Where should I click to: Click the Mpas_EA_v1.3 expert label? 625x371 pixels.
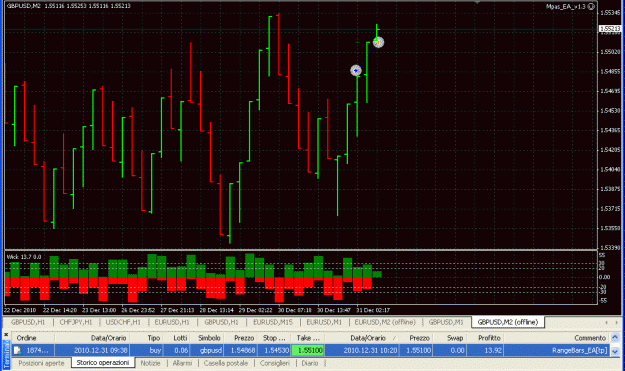point(566,6)
